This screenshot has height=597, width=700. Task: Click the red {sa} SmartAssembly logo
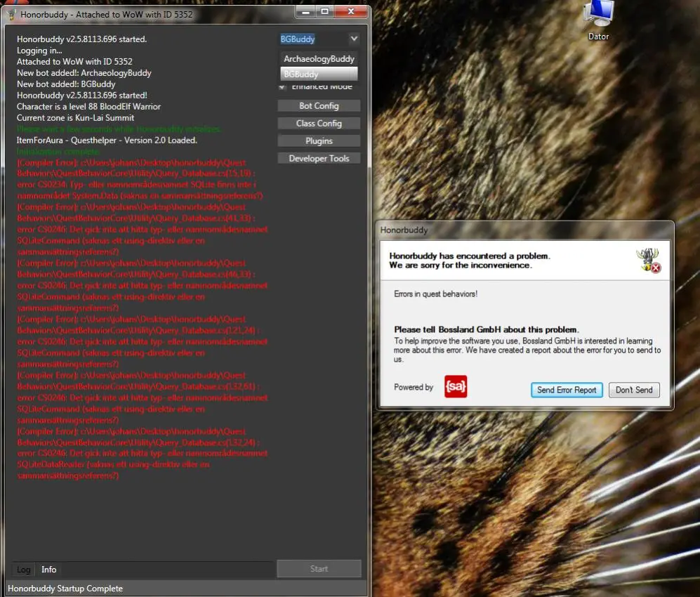tap(456, 386)
